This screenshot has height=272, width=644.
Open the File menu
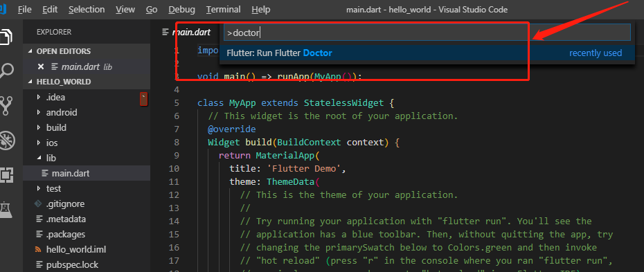tap(25, 10)
